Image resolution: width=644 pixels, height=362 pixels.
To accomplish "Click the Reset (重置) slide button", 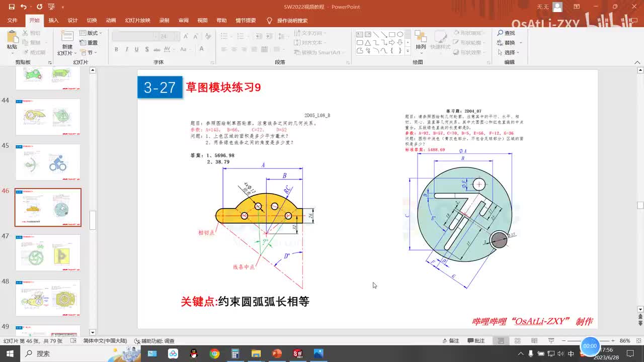I will tap(89, 43).
